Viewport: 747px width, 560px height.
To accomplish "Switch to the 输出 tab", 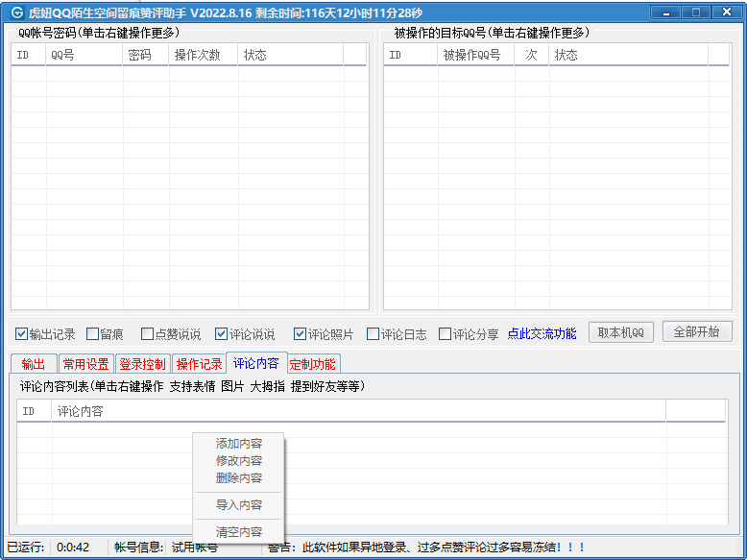I will (x=34, y=364).
